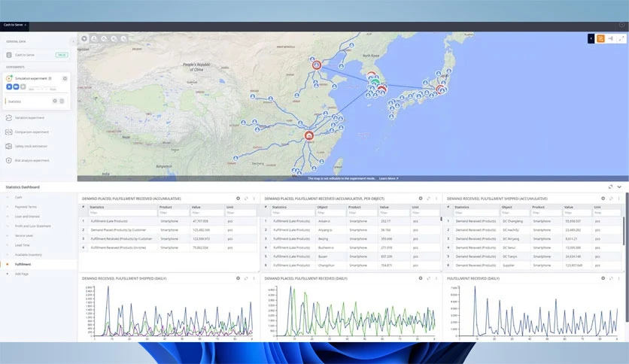Open settings of Demand Placed Accumulative table

pos(238,199)
